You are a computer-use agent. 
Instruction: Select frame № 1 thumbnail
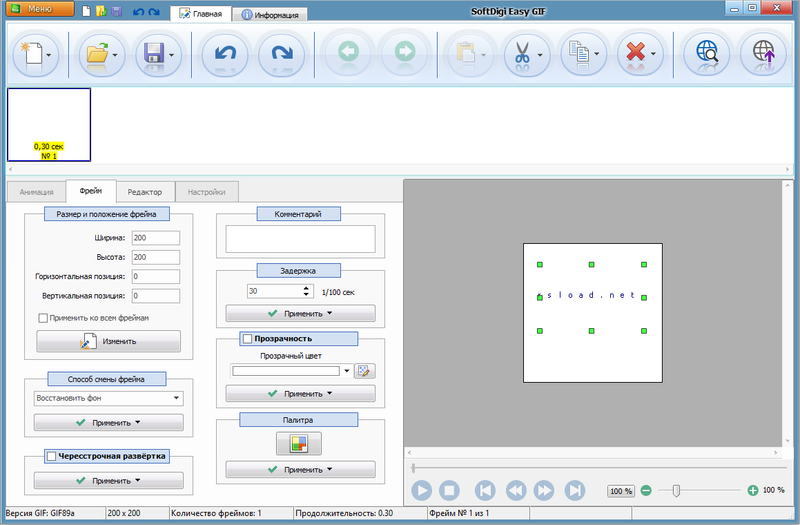coord(49,124)
